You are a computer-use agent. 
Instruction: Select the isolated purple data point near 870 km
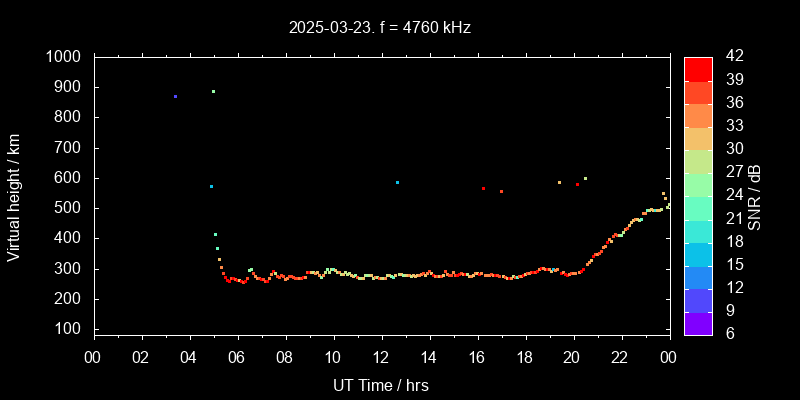coord(175,97)
